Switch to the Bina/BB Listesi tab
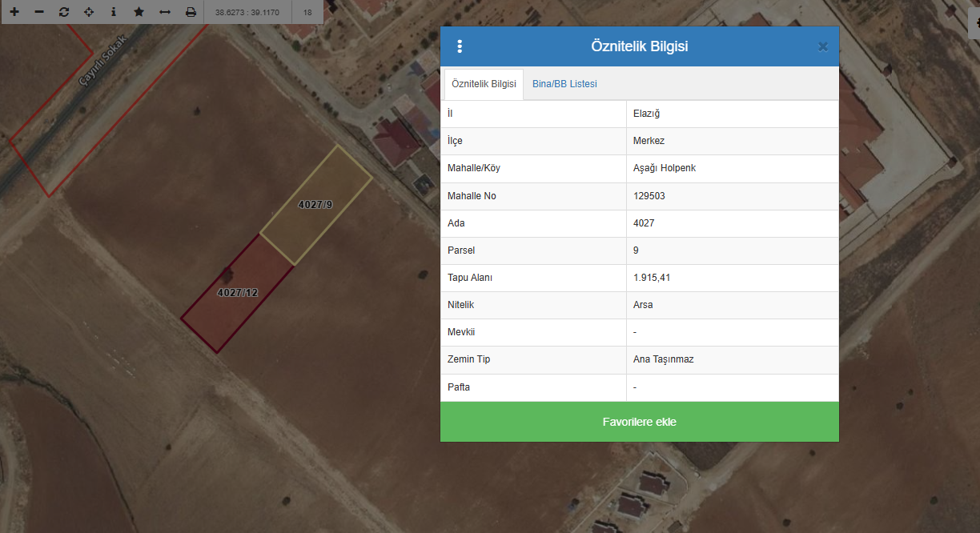 564,84
